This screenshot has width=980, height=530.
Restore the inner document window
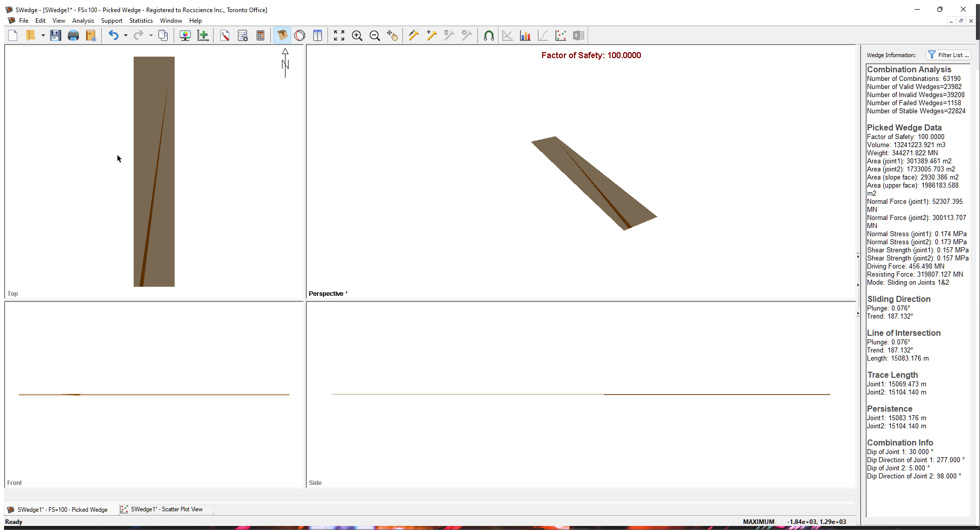[x=961, y=21]
